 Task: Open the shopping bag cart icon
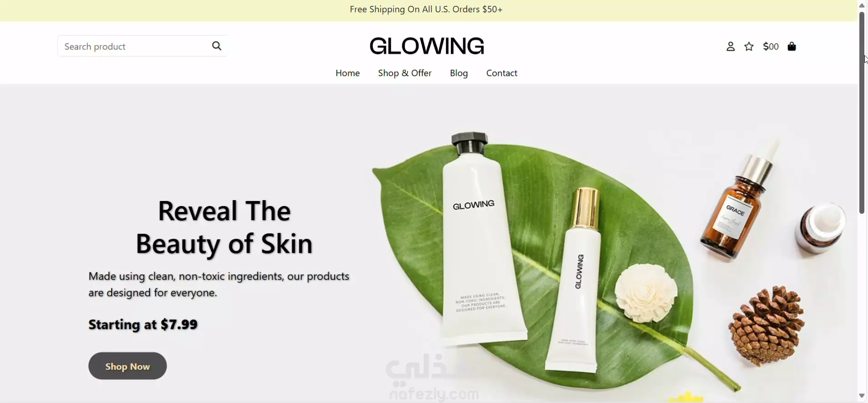tap(792, 46)
